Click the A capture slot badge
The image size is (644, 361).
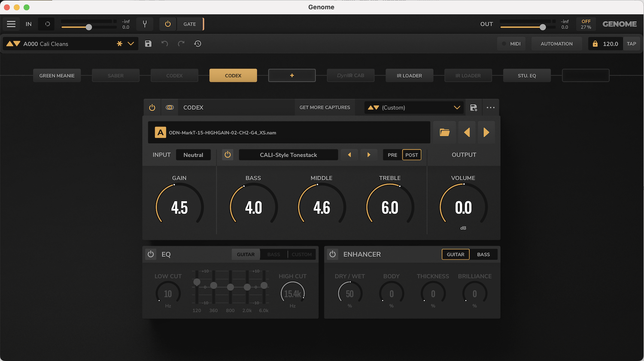tap(160, 132)
